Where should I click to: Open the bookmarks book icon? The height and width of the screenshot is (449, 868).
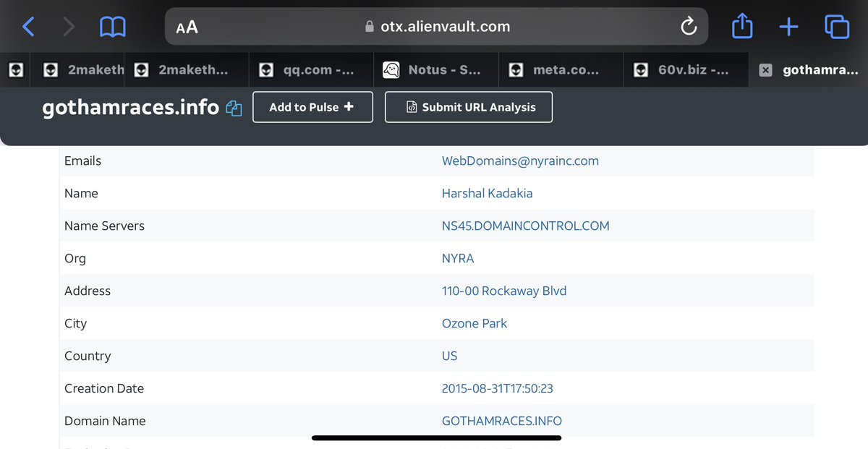112,27
